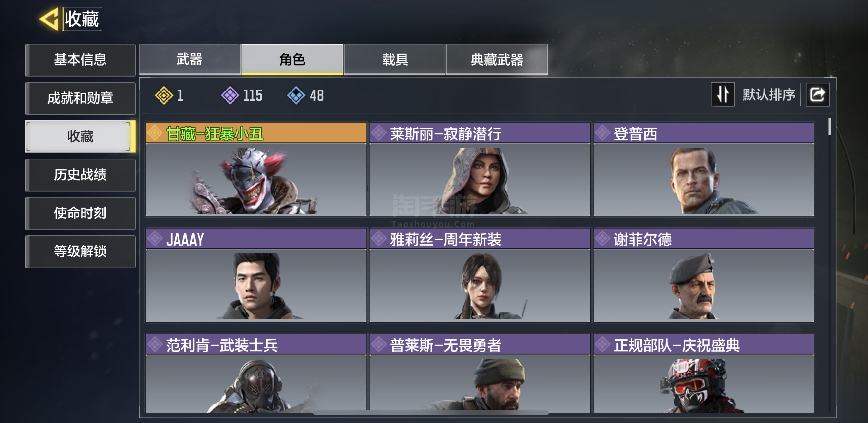Screen dimensions: 868x423
Task: Open the 默认排序 sort dropdown
Action: click(769, 94)
